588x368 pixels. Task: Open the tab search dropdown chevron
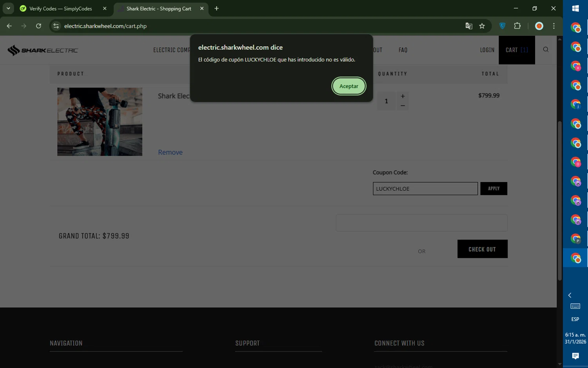click(x=8, y=8)
